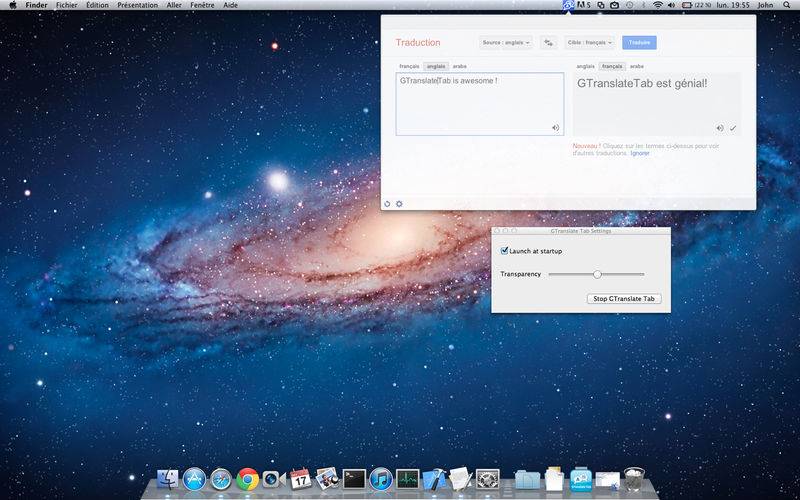
Task: Click the checkmark icon under the translation
Action: click(x=733, y=128)
